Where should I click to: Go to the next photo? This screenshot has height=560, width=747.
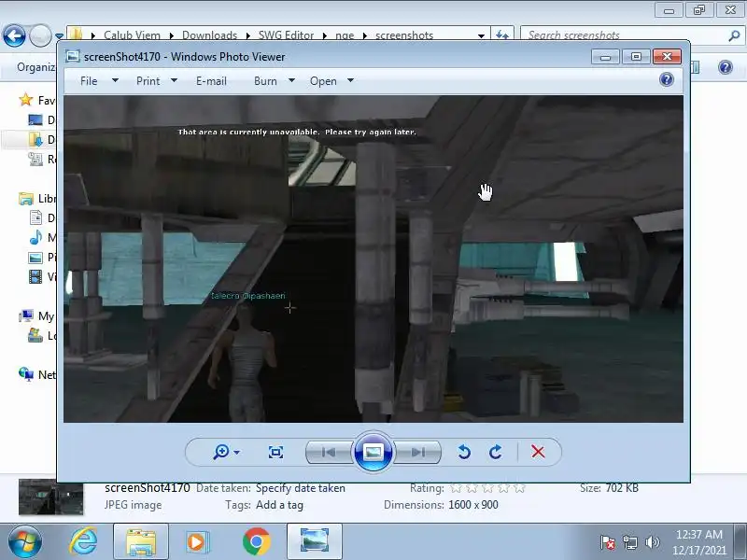tap(417, 452)
